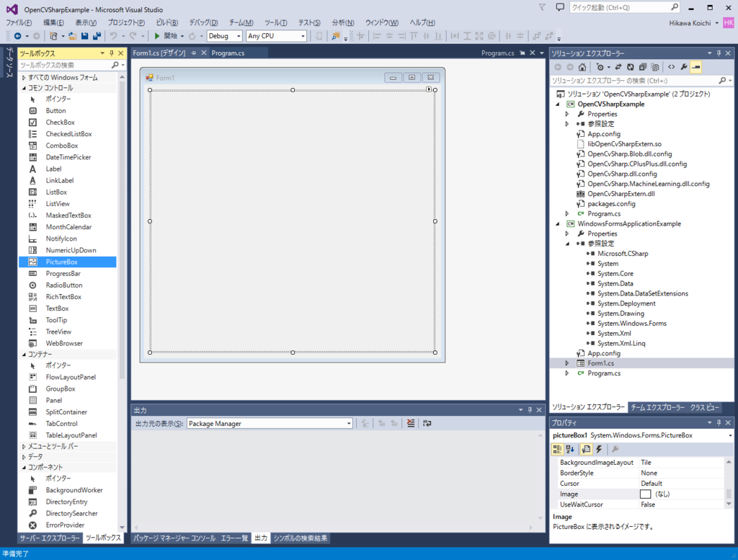
Task: Click the Image property white swatch
Action: pyautogui.click(x=645, y=494)
